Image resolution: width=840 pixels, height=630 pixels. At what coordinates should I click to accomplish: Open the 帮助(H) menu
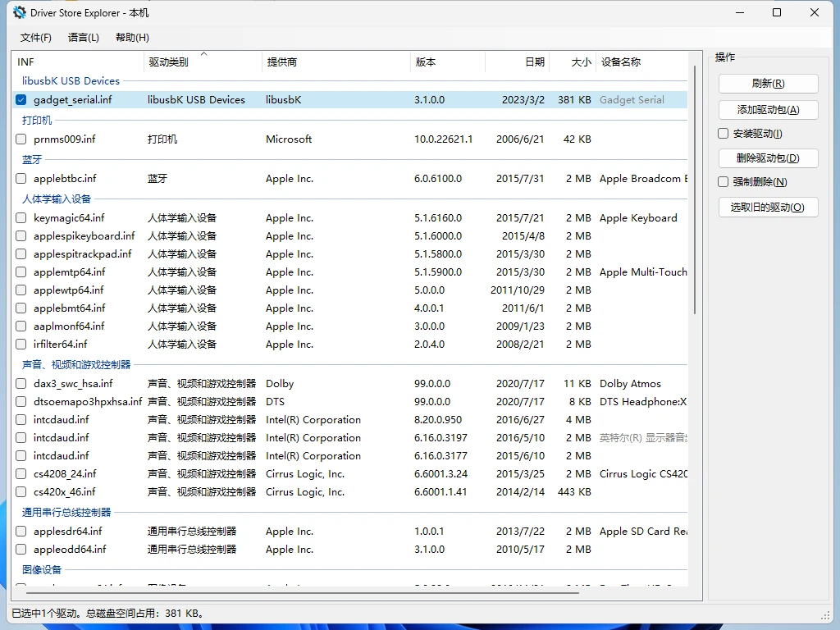pyautogui.click(x=132, y=38)
